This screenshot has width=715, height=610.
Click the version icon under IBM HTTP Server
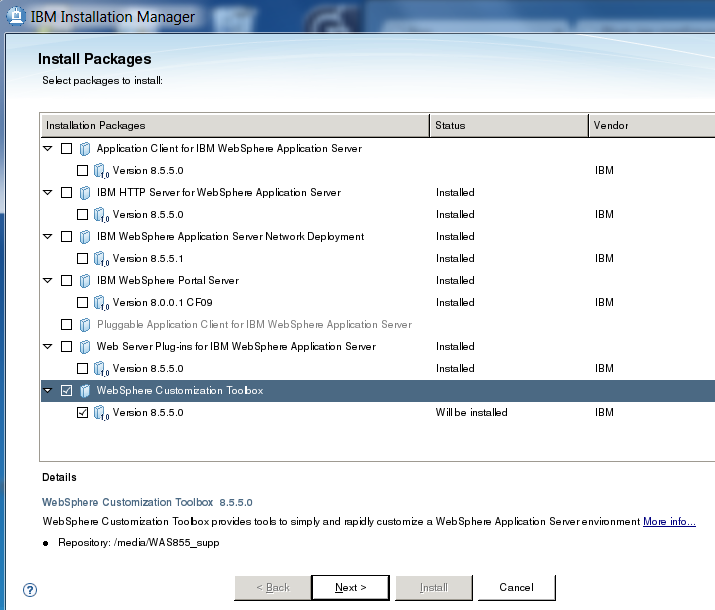101,215
